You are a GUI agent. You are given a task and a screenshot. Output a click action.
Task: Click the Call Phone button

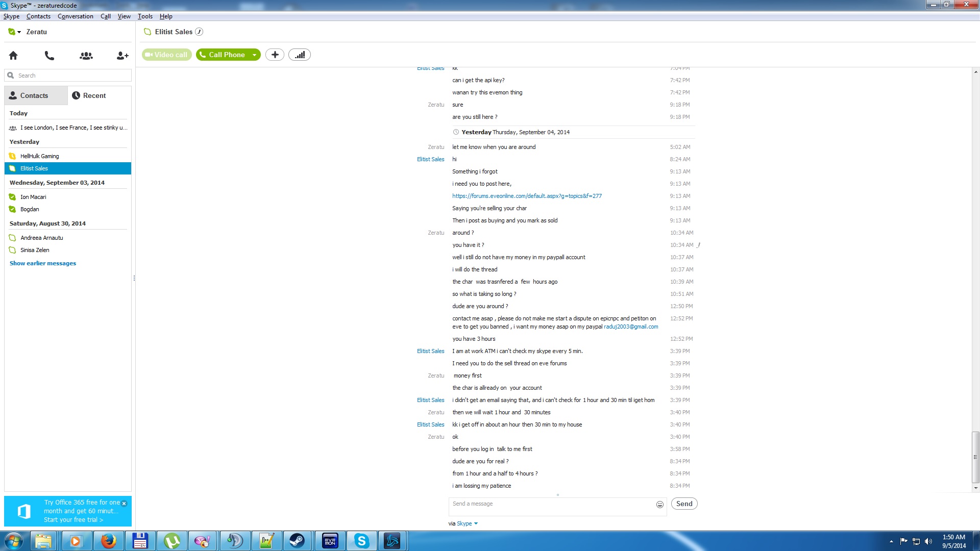[x=223, y=55]
